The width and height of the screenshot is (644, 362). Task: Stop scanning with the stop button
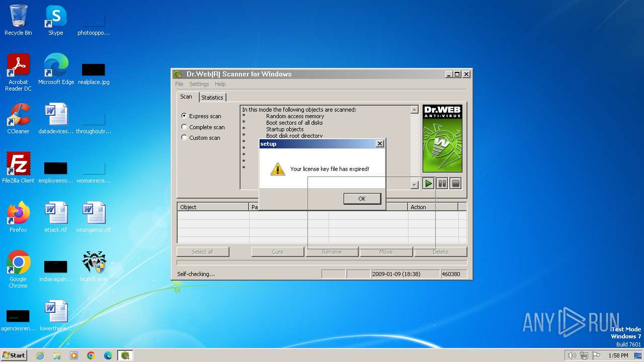[456, 184]
